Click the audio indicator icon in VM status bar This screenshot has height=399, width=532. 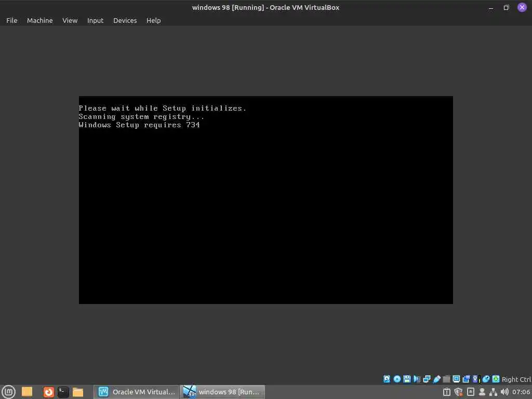[x=417, y=379]
